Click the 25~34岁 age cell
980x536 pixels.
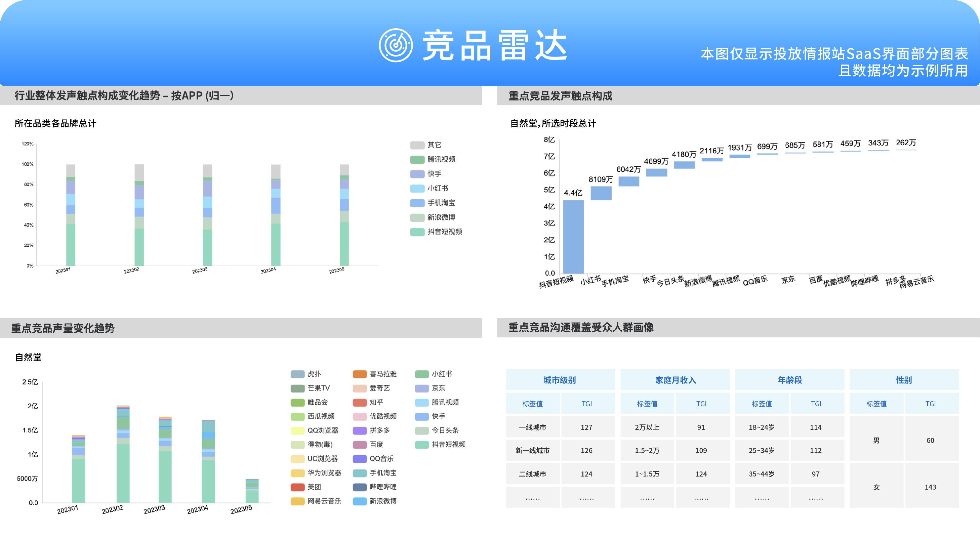coord(762,450)
